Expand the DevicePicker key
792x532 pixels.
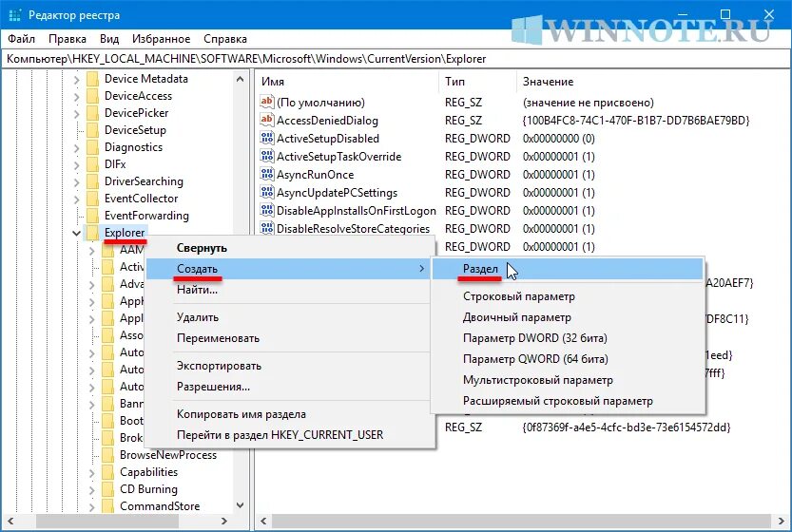coord(76,114)
